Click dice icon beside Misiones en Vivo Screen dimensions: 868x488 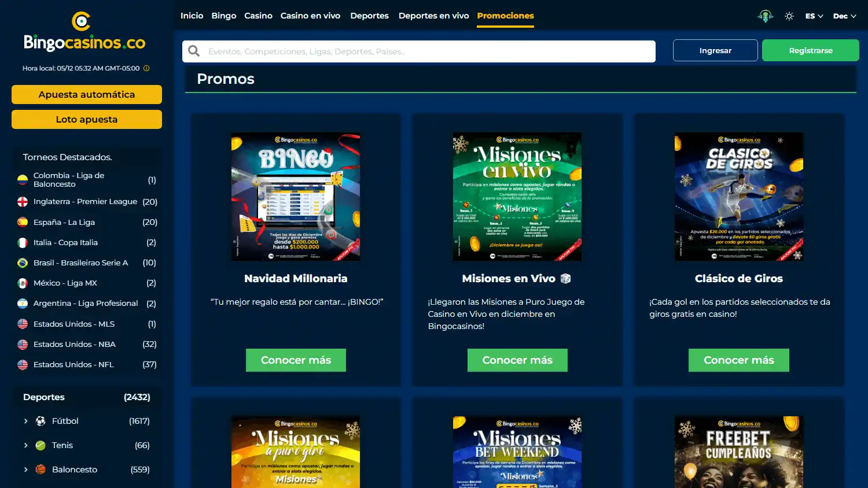pos(565,279)
